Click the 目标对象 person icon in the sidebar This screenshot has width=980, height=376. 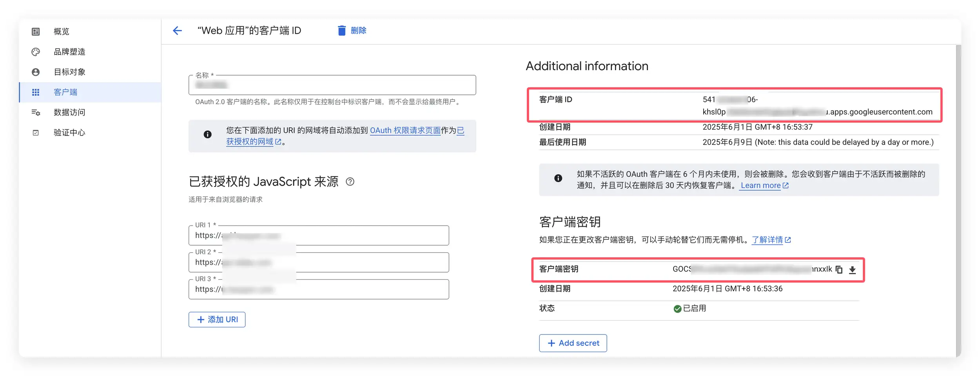pyautogui.click(x=36, y=72)
